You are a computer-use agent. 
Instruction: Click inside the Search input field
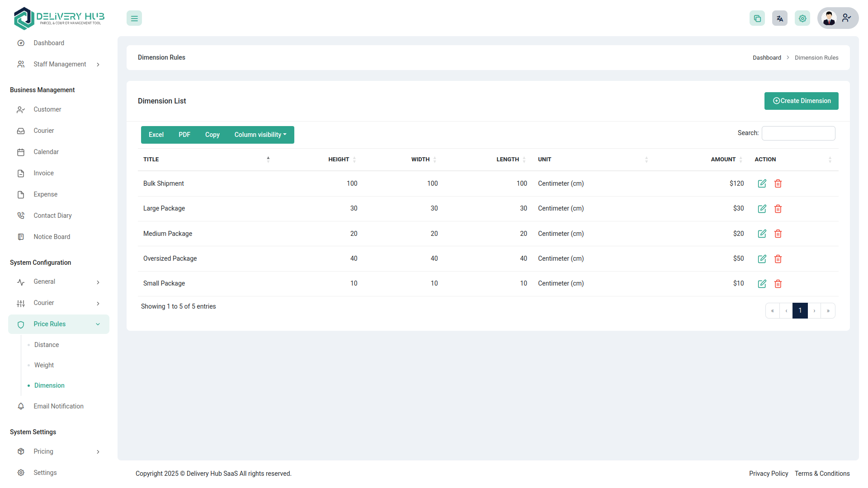point(798,133)
